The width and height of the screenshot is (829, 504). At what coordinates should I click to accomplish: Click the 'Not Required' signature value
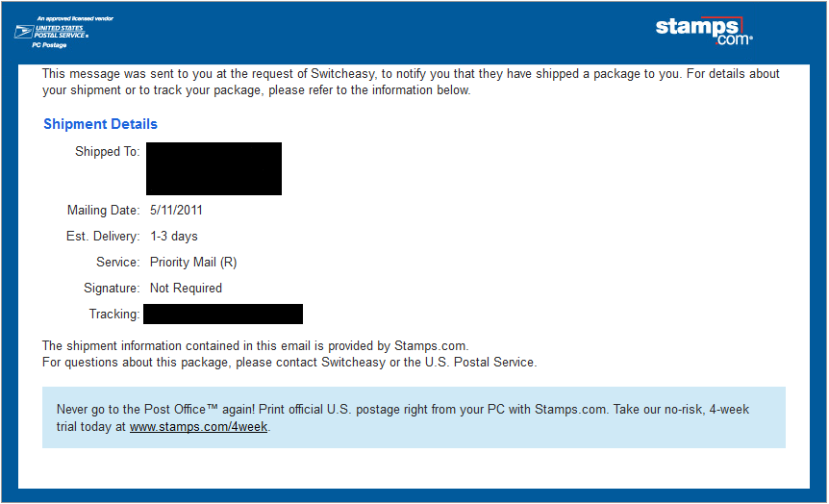pos(186,288)
